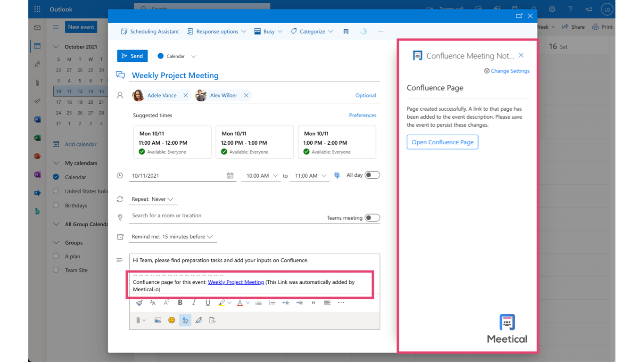Uncheck the Calendar entry under My calendars
This screenshot has width=644, height=362.
coord(56,177)
